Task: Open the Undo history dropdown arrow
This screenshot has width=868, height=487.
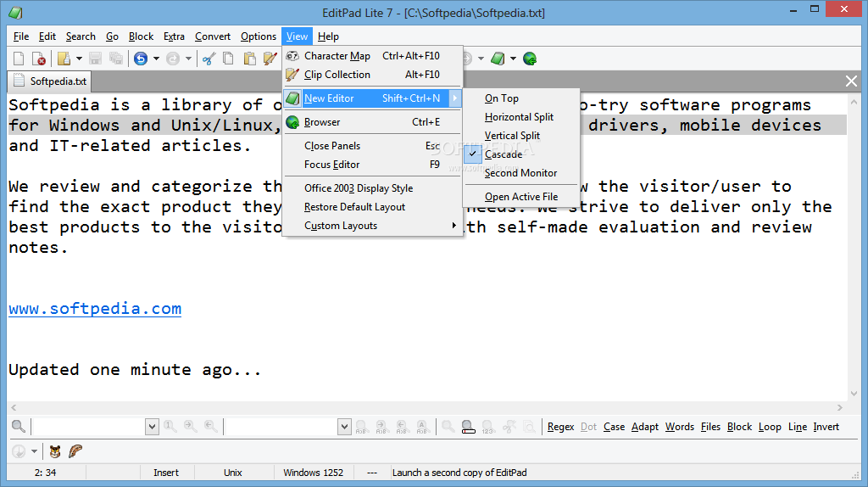Action: 156,59
